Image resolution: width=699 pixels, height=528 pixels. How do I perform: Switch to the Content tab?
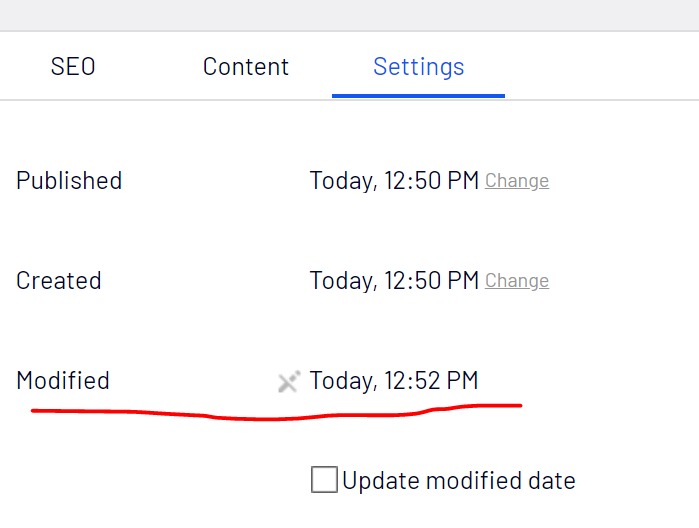[x=245, y=67]
